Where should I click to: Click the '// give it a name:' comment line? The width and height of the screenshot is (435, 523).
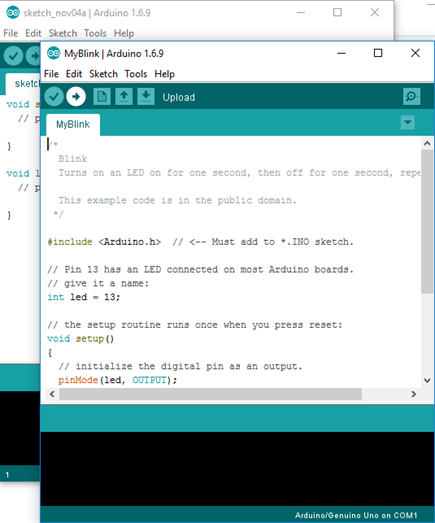[98, 283]
